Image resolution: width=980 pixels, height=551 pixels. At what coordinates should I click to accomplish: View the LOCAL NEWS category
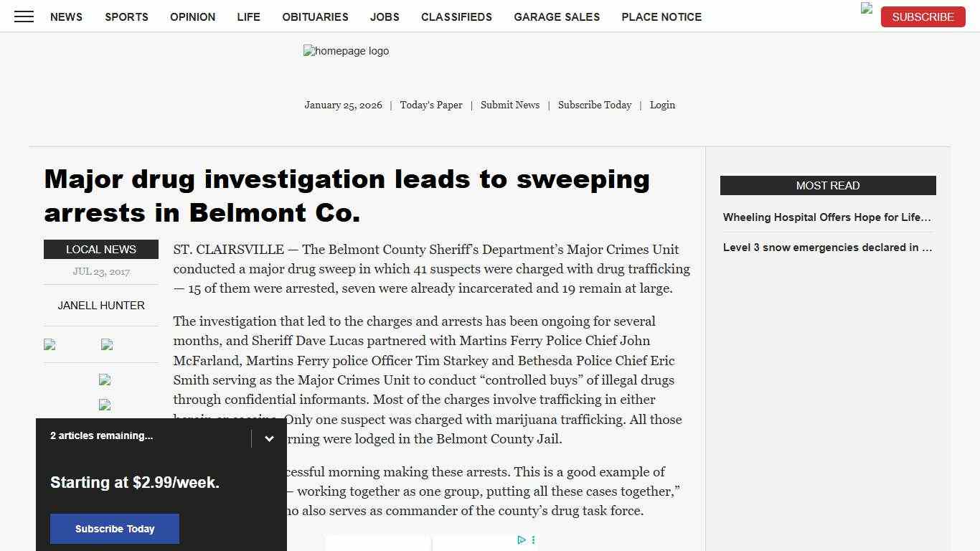[100, 249]
